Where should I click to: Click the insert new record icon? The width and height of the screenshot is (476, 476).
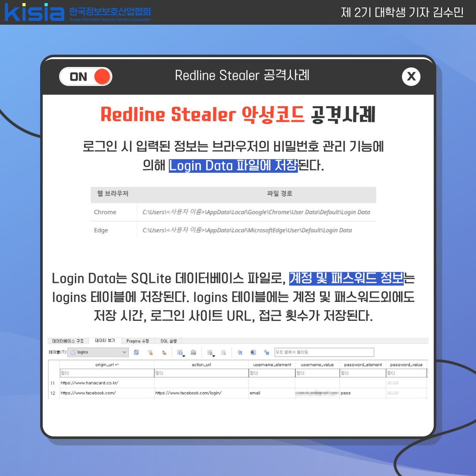[x=209, y=352]
